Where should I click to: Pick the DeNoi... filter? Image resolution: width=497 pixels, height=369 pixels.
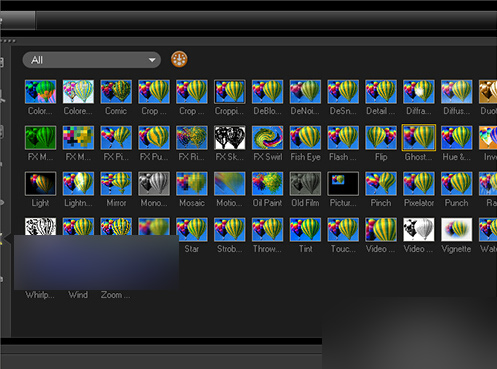(x=305, y=92)
